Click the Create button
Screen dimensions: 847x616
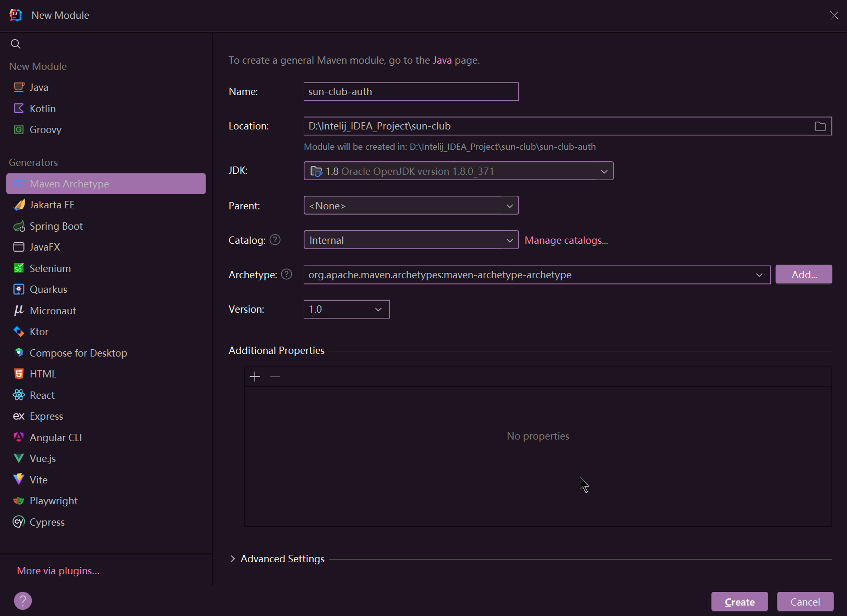[739, 601]
